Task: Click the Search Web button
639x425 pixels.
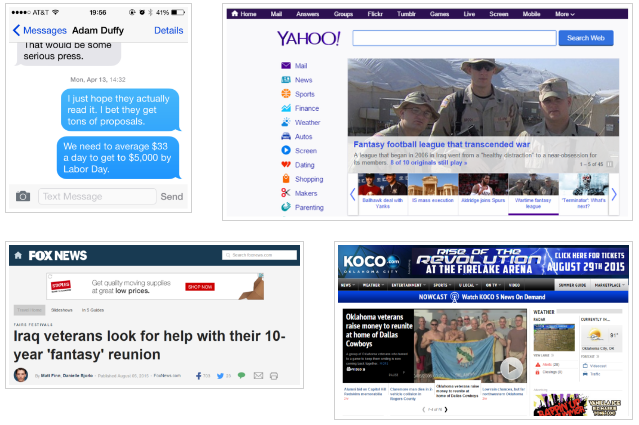Action: pos(586,38)
